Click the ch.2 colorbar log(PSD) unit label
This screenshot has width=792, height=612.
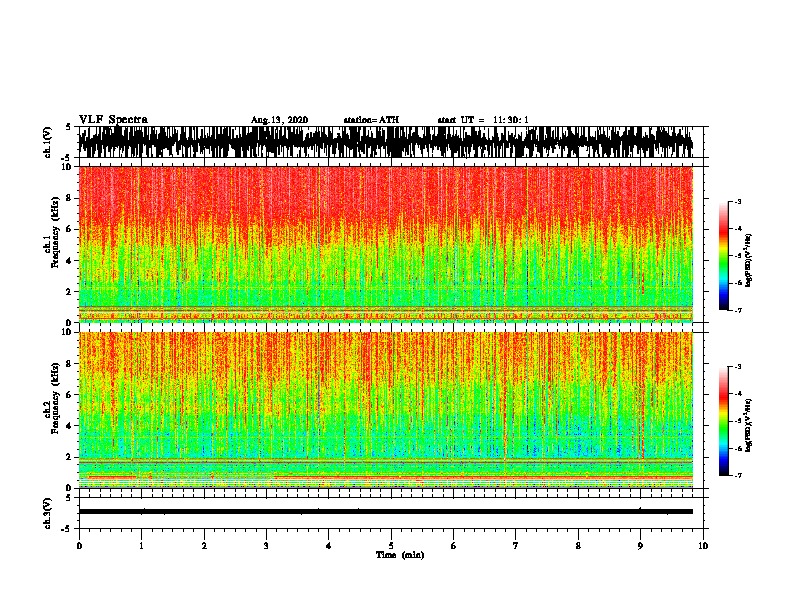click(x=749, y=425)
